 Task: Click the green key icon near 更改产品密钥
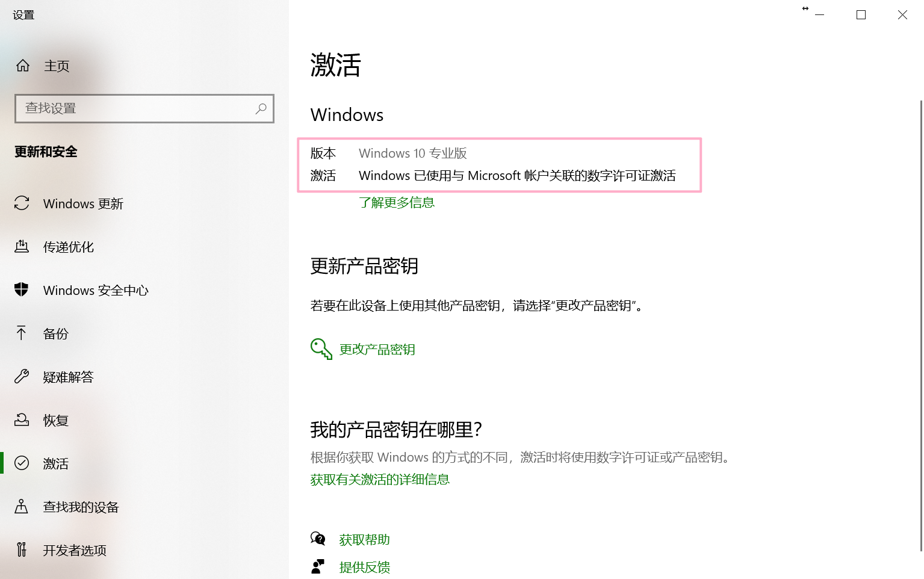pyautogui.click(x=321, y=348)
